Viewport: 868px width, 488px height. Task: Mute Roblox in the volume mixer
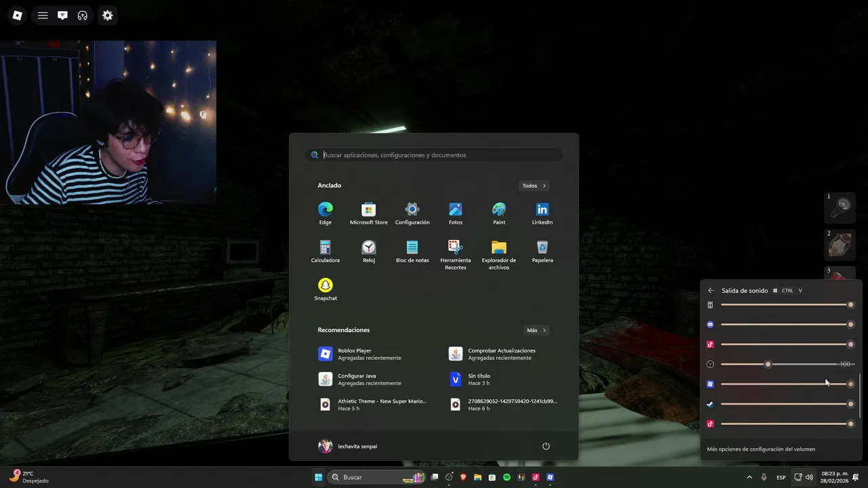(x=710, y=384)
